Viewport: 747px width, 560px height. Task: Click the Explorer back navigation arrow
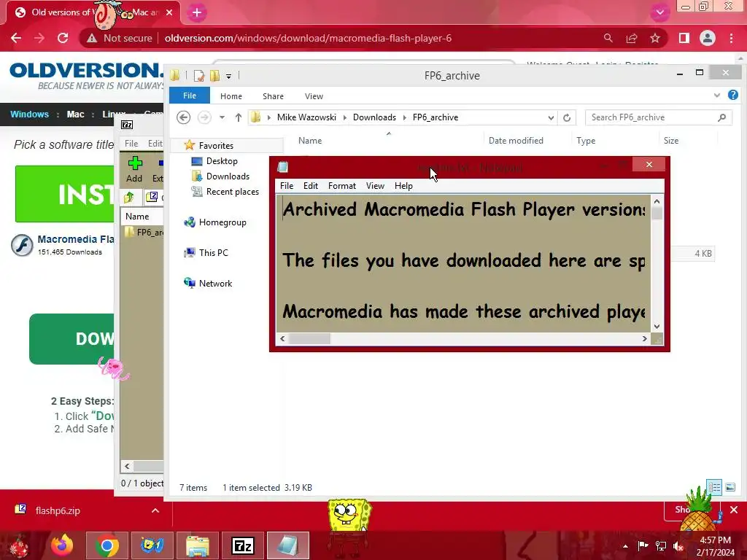click(183, 117)
